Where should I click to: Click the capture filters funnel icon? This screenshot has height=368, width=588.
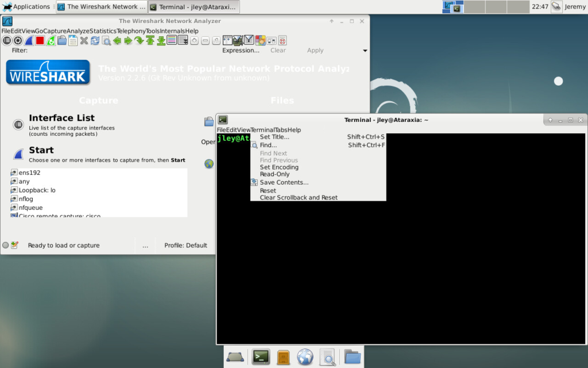tap(238, 41)
